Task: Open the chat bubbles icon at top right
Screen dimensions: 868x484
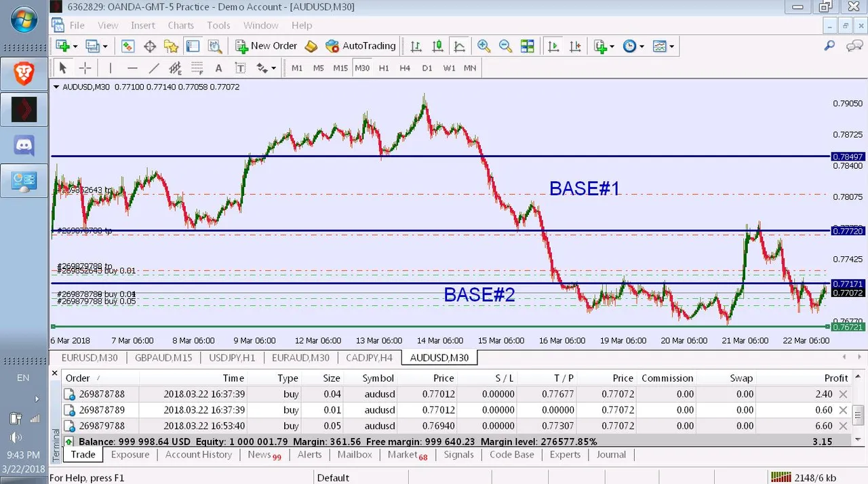Action: [x=854, y=46]
